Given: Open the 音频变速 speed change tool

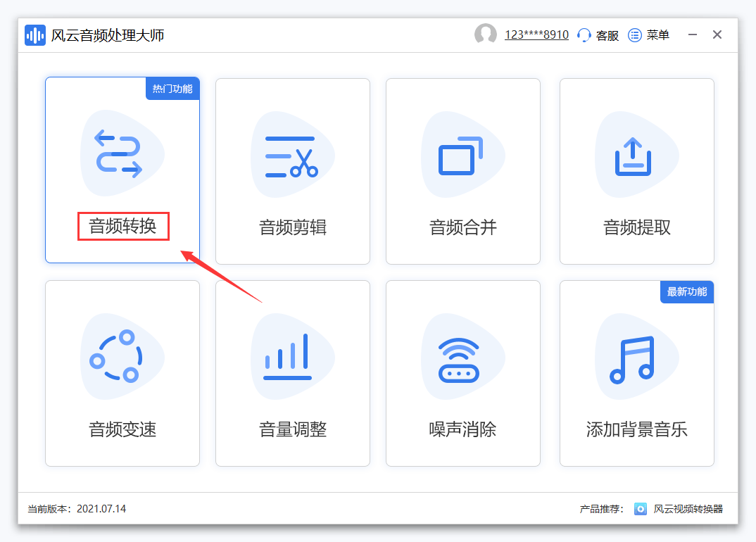Looking at the screenshot, I should (x=122, y=373).
